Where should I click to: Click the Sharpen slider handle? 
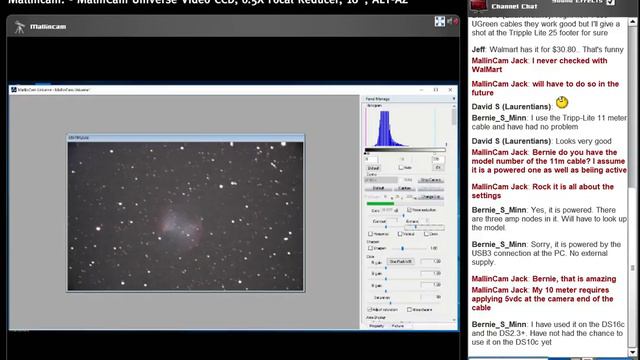(x=402, y=248)
